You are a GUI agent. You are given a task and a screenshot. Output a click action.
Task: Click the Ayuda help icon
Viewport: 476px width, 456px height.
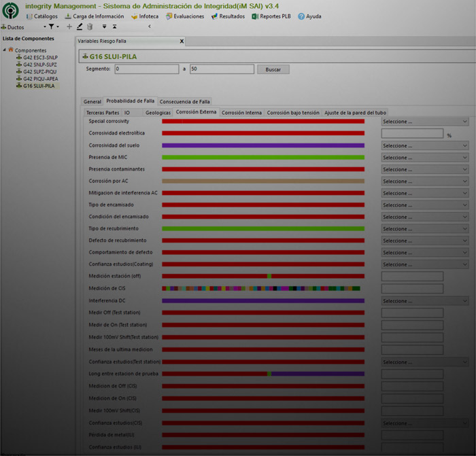coord(301,16)
